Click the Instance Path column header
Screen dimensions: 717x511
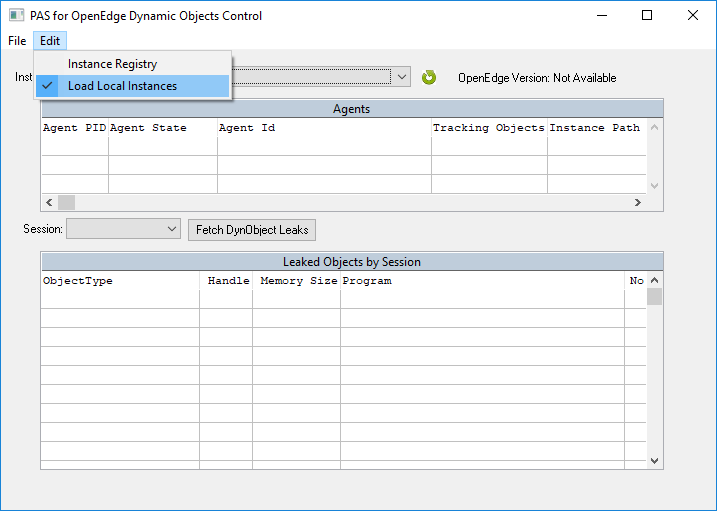(x=597, y=128)
